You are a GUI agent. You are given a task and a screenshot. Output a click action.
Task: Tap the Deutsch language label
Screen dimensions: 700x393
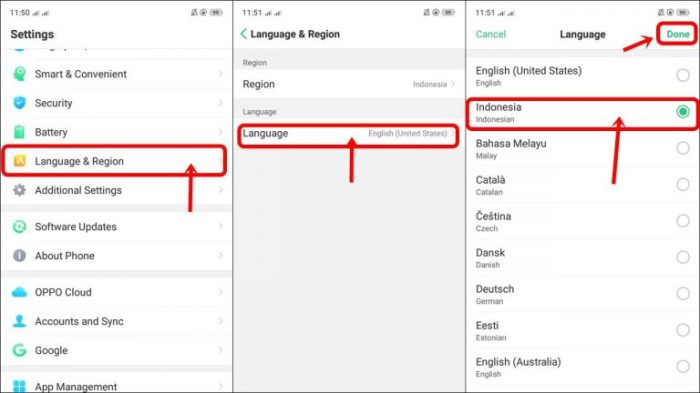(495, 289)
